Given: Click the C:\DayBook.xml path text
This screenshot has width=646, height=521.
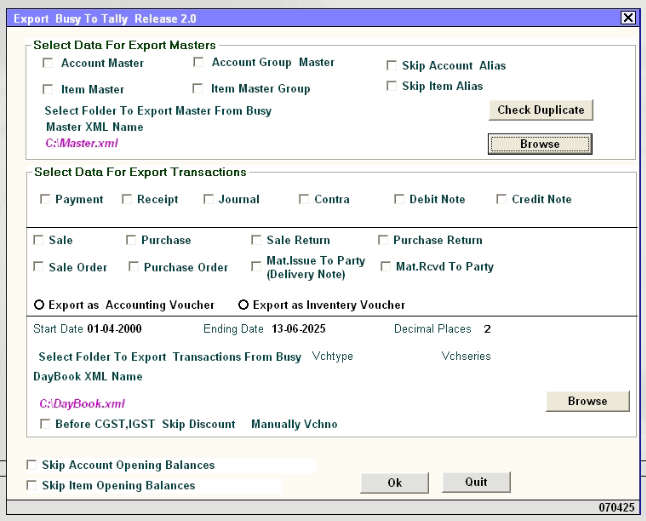Looking at the screenshot, I should [x=82, y=404].
